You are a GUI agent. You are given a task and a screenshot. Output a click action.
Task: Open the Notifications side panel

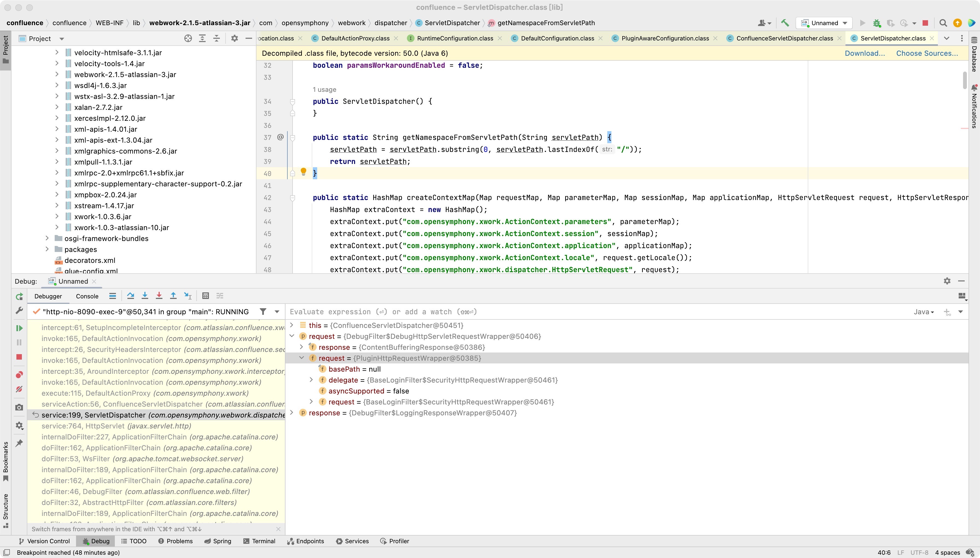tap(974, 107)
